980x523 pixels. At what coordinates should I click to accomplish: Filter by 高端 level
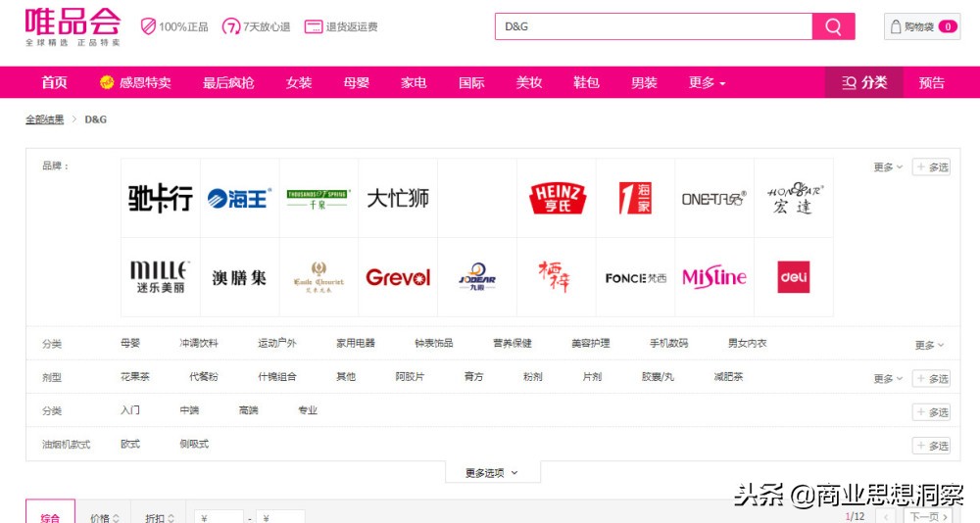coord(248,410)
